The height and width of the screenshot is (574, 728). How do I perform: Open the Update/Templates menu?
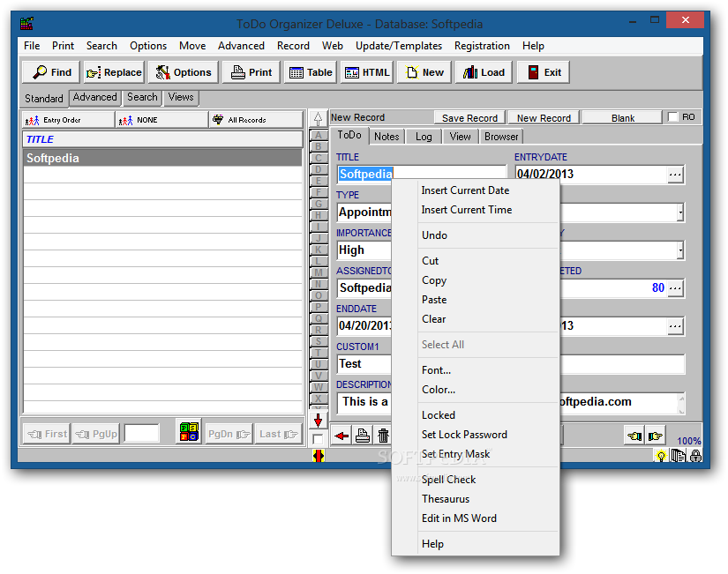(398, 46)
